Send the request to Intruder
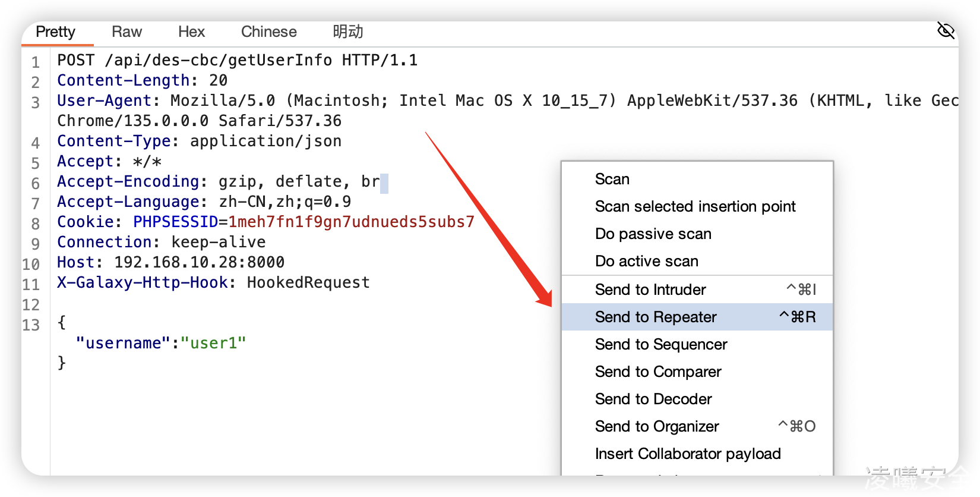This screenshot has width=980, height=497. [650, 290]
